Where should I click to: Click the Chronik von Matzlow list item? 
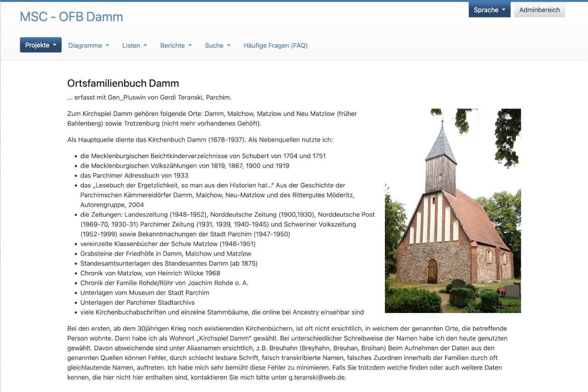tap(150, 273)
